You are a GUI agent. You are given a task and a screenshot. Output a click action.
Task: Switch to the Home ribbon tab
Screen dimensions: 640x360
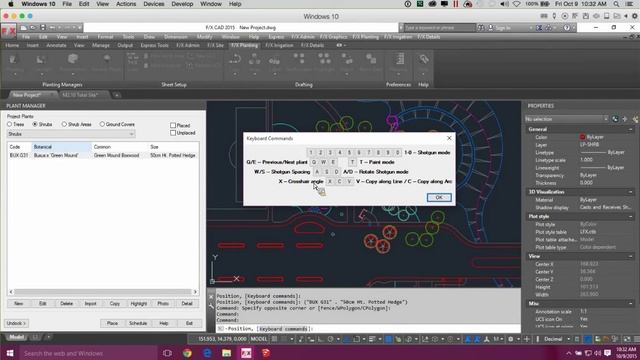pyautogui.click(x=12, y=45)
